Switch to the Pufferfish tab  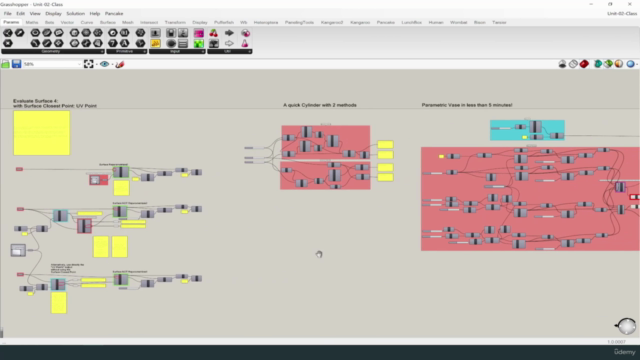pos(224,22)
